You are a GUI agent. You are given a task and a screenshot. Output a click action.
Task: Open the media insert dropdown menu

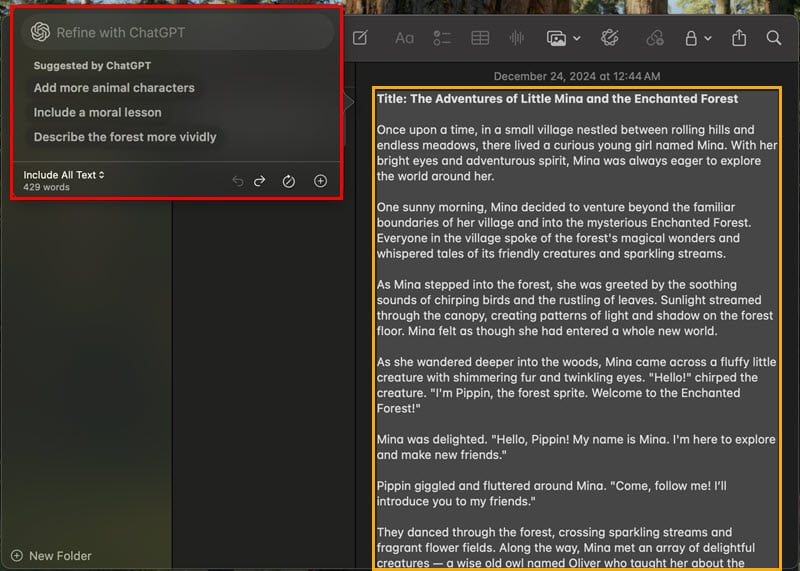563,39
